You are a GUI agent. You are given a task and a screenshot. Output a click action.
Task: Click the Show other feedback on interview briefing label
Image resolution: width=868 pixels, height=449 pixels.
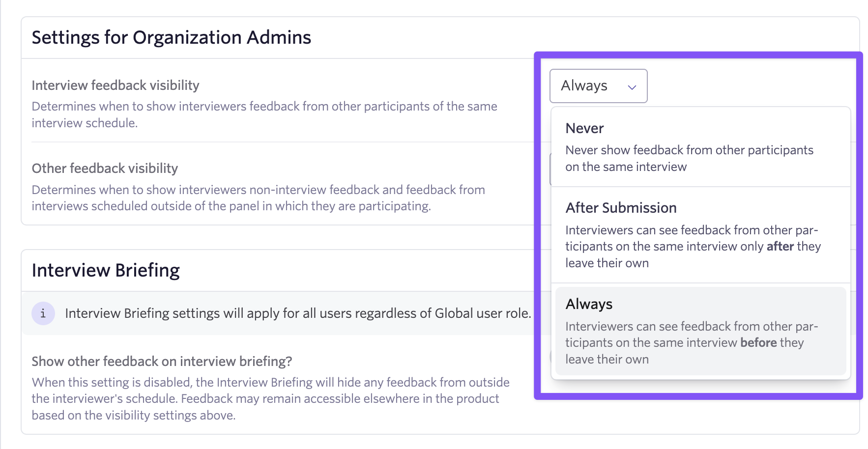click(162, 362)
